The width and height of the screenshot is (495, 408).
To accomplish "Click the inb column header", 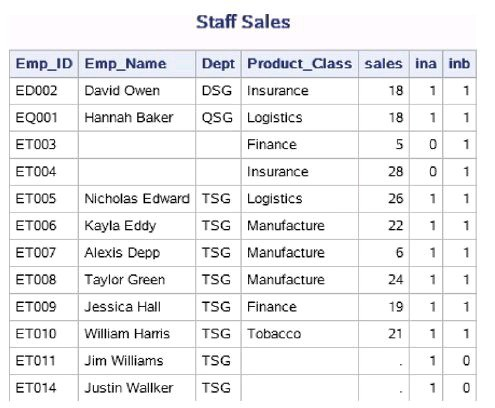I will pyautogui.click(x=459, y=64).
